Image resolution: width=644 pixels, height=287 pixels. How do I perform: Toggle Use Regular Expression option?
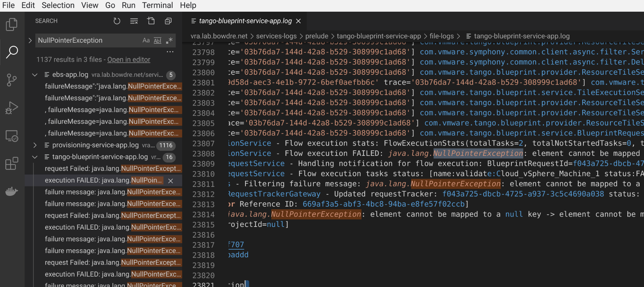tap(170, 40)
